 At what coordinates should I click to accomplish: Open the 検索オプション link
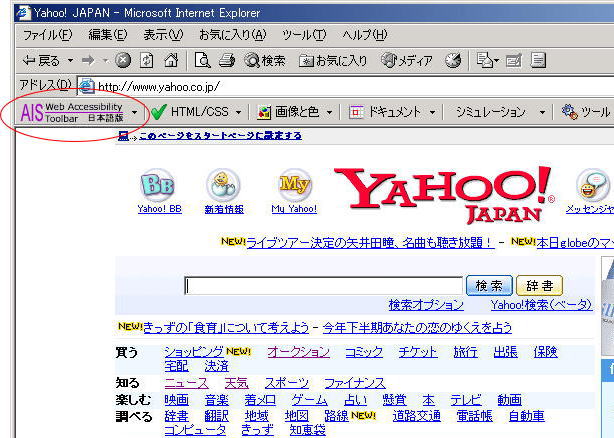(426, 305)
